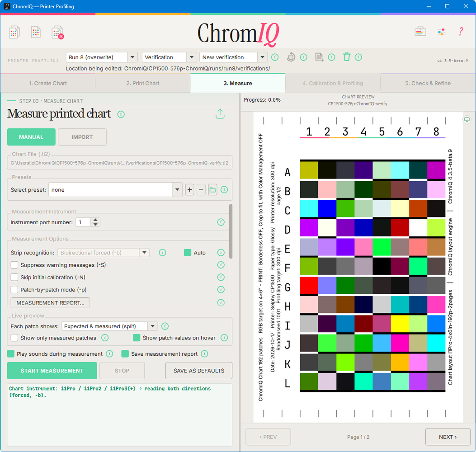Image resolution: width=476 pixels, height=452 pixels.
Task: Enable Suppress warning messages checkbox
Action: point(14,265)
